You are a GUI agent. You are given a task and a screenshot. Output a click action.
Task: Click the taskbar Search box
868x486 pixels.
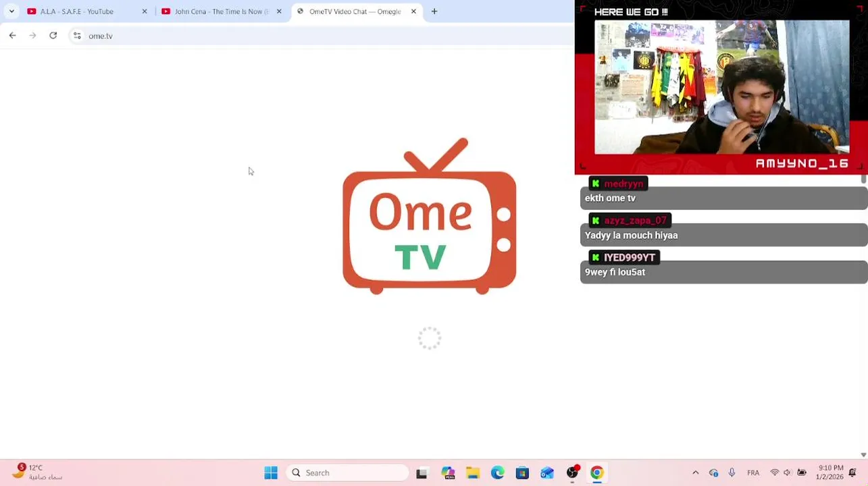point(347,473)
